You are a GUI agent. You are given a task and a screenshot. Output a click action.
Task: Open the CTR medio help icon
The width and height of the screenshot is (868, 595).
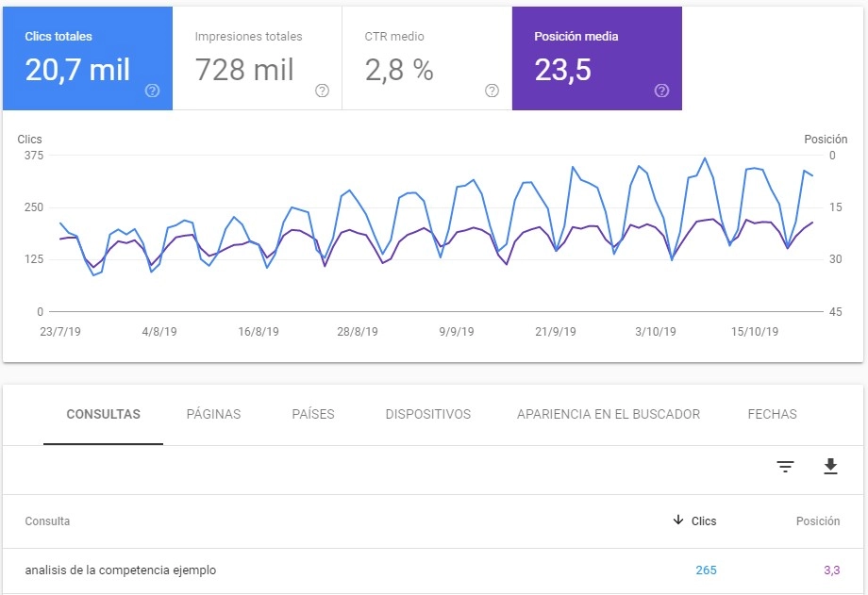pos(491,91)
